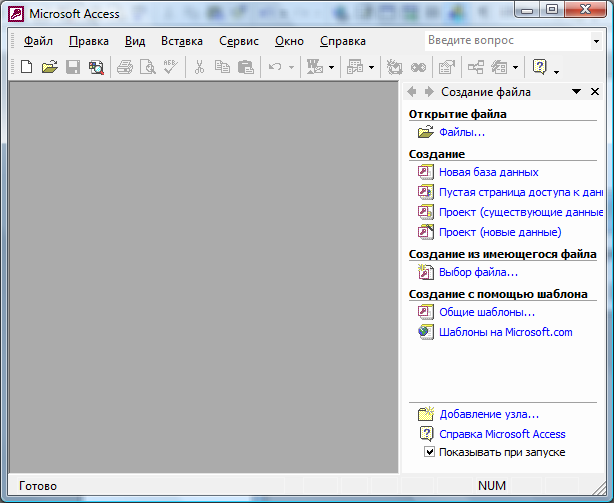614x503 pixels.
Task: Click the Готово status bar text
Action: click(x=38, y=486)
